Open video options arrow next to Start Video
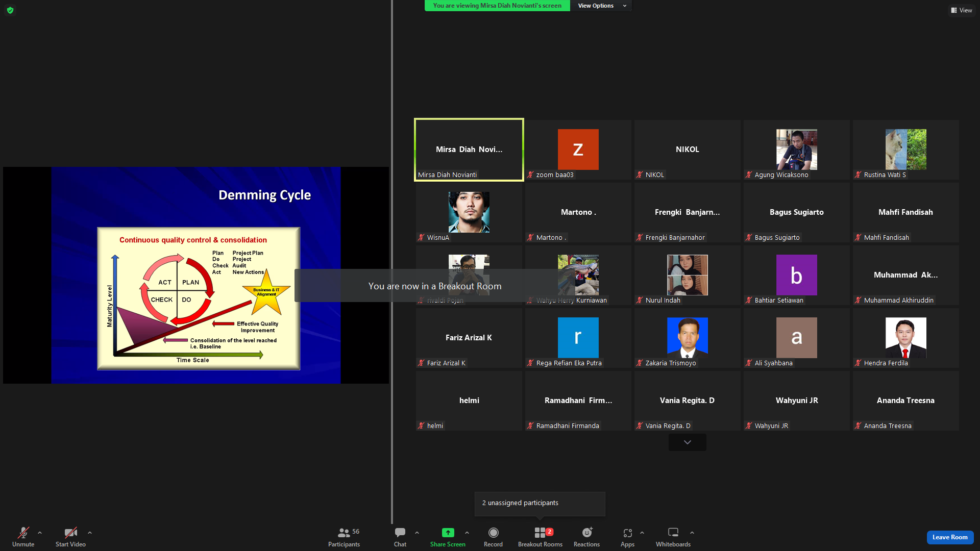Screen dimensions: 980x551 (90, 533)
